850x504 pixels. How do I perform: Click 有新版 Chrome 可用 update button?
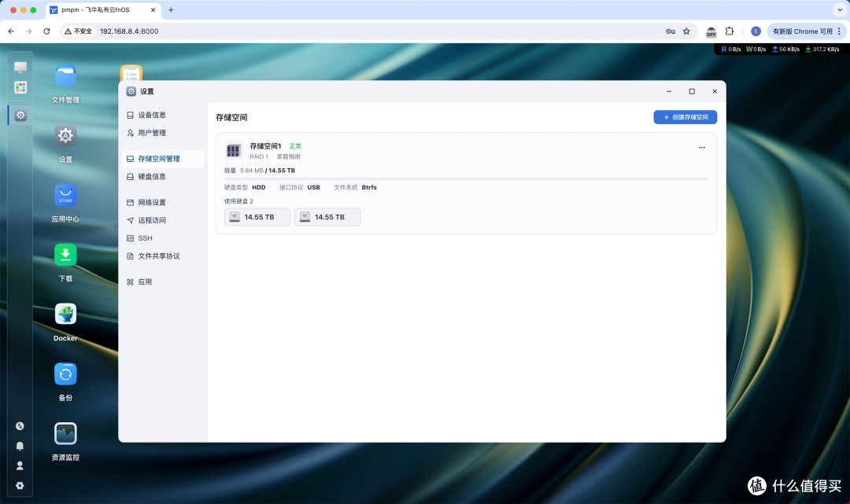807,31
